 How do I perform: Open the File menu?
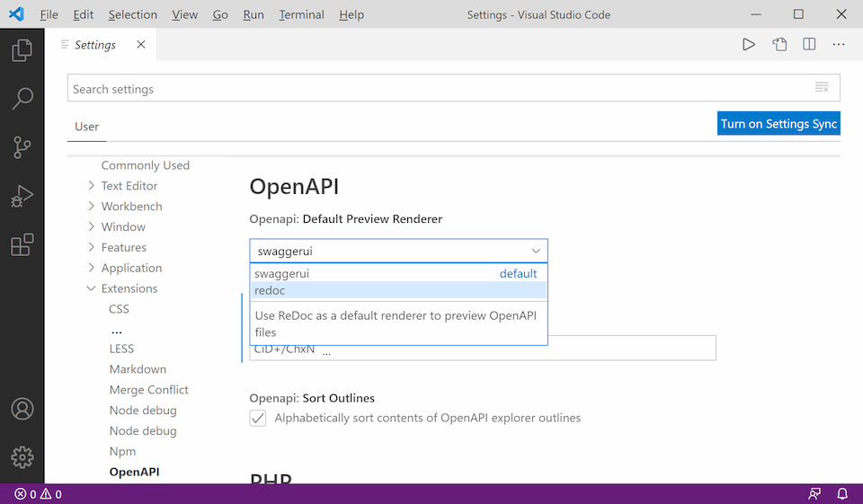click(x=49, y=15)
